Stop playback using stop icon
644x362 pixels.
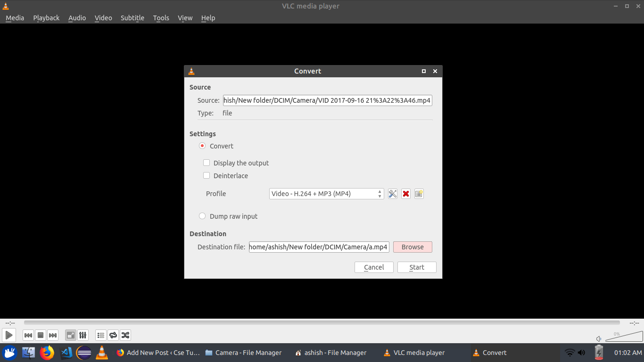click(x=41, y=335)
